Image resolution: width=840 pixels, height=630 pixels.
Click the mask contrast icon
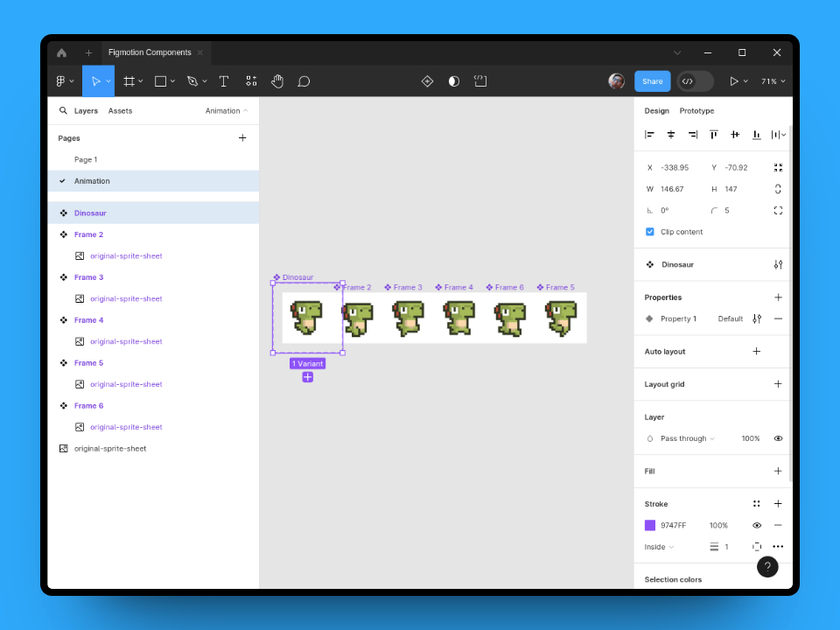tap(454, 80)
